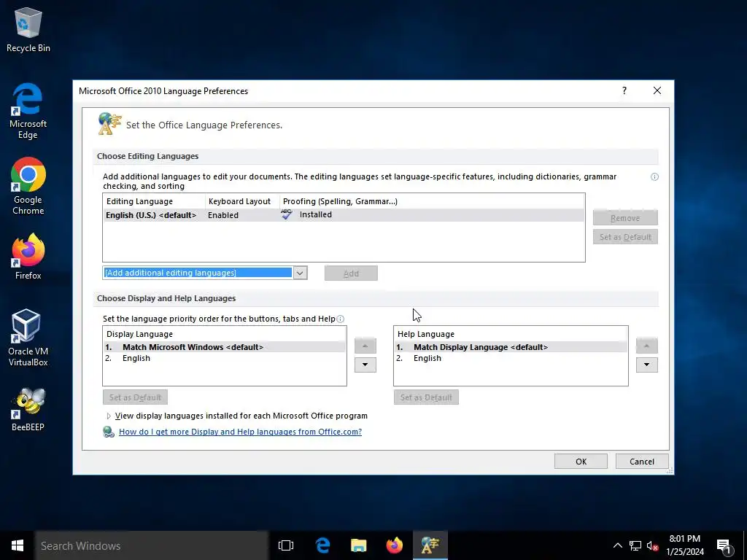Screen dimensions: 747x560
Task: Select 'English' in the Help Language list
Action: [x=511, y=358]
